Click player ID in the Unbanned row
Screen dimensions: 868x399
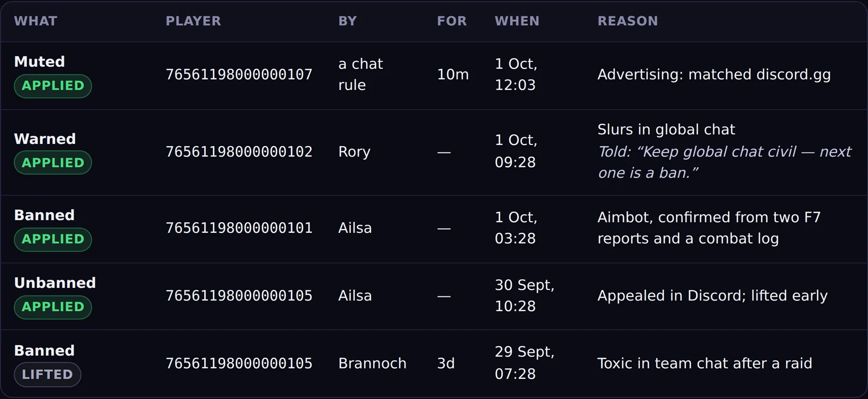pyautogui.click(x=239, y=296)
